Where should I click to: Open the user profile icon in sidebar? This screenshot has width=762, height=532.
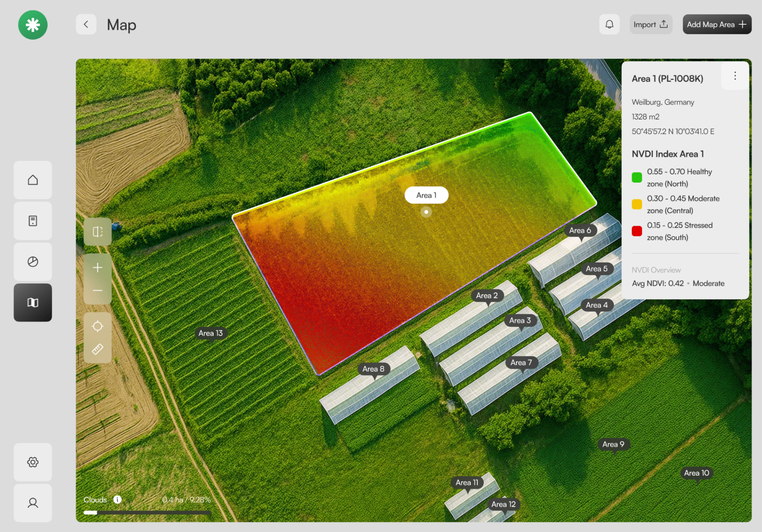[x=33, y=503]
